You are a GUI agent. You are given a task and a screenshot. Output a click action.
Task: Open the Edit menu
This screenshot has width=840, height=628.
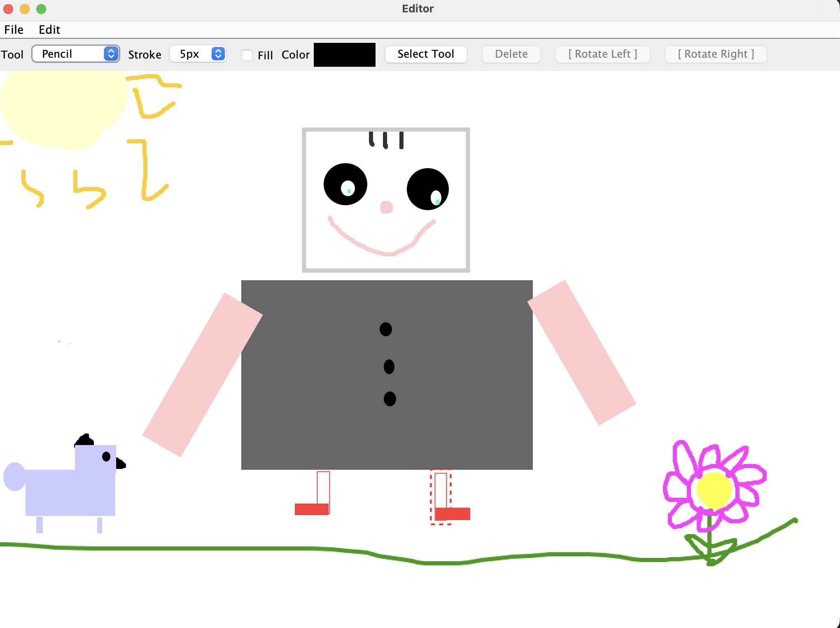point(49,30)
